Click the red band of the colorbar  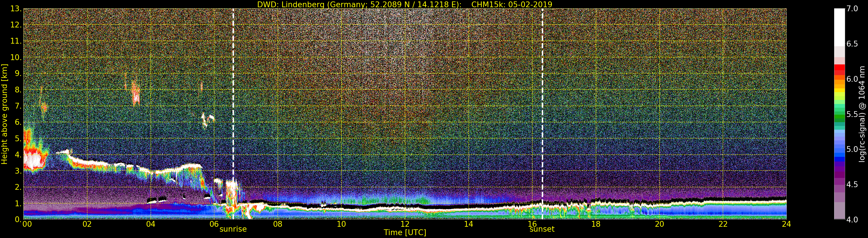(x=839, y=70)
